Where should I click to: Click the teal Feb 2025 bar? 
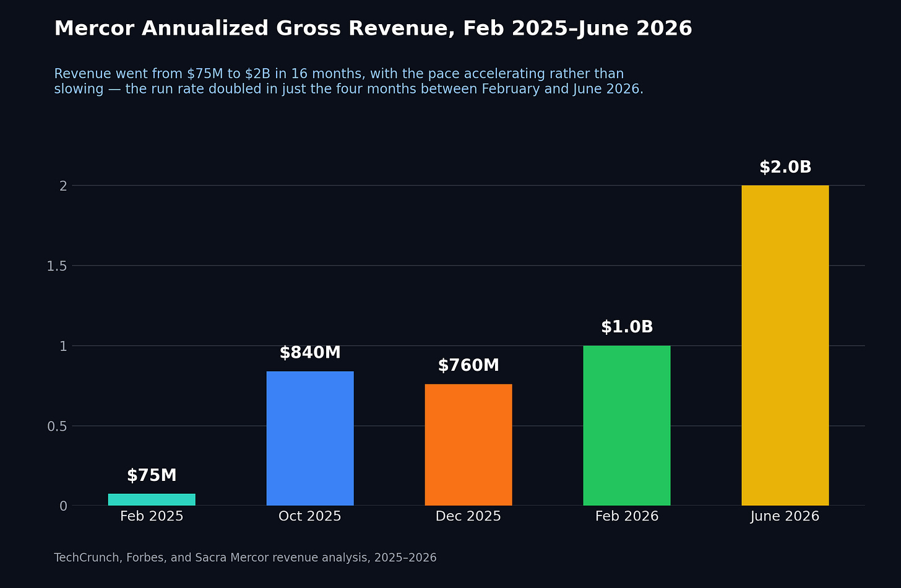[152, 499]
